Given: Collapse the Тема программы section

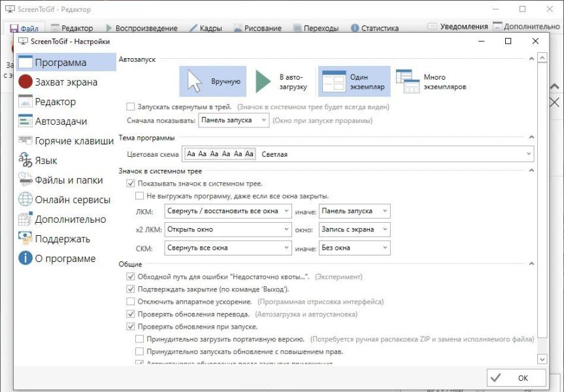Looking at the screenshot, I should tap(531, 137).
